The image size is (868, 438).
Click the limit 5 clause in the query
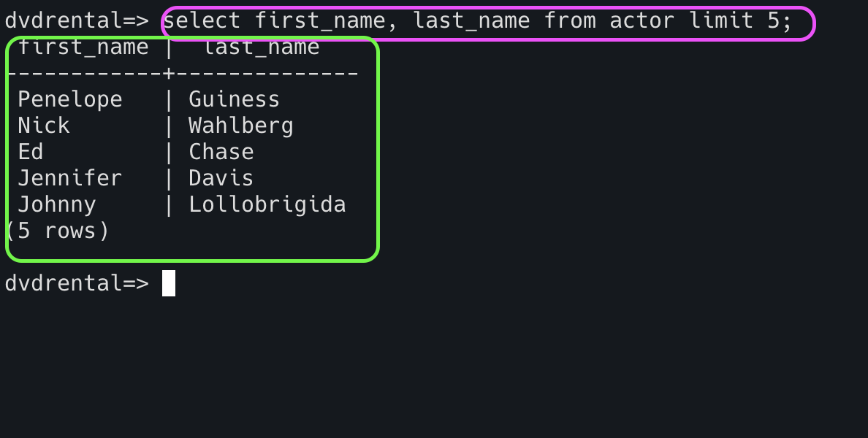click(735, 21)
